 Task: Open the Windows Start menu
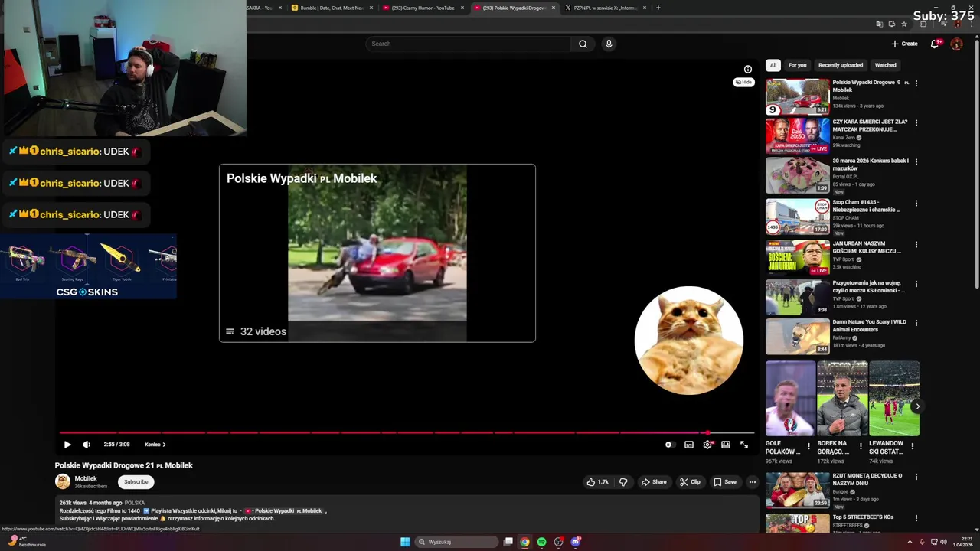(405, 542)
